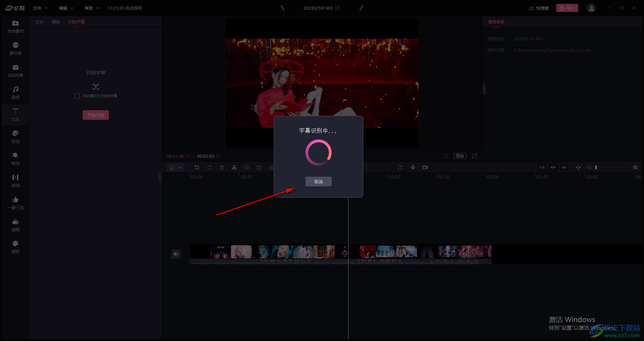Enter fullscreen preview
644x341 pixels.
tap(475, 156)
